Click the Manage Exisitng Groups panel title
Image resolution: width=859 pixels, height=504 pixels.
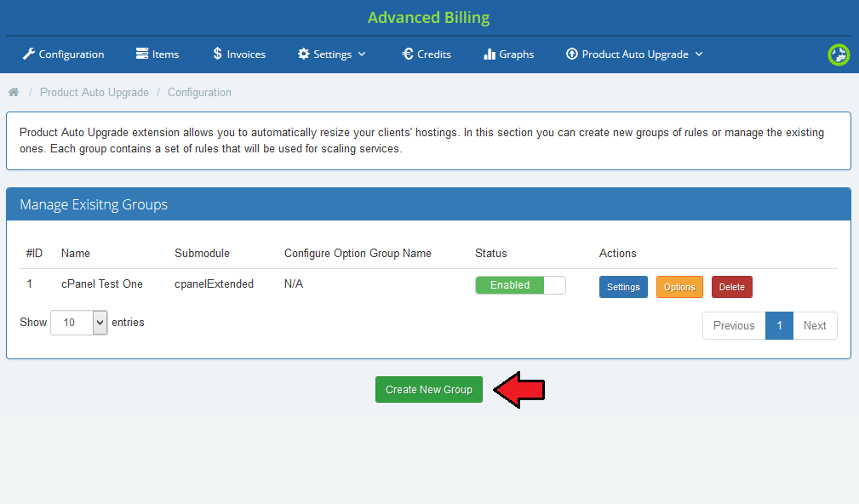click(x=94, y=204)
